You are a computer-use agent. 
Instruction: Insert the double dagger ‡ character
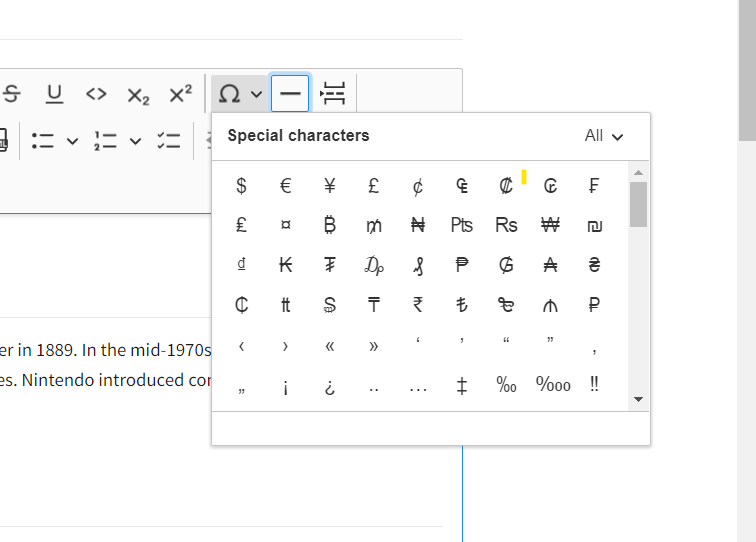[462, 386]
